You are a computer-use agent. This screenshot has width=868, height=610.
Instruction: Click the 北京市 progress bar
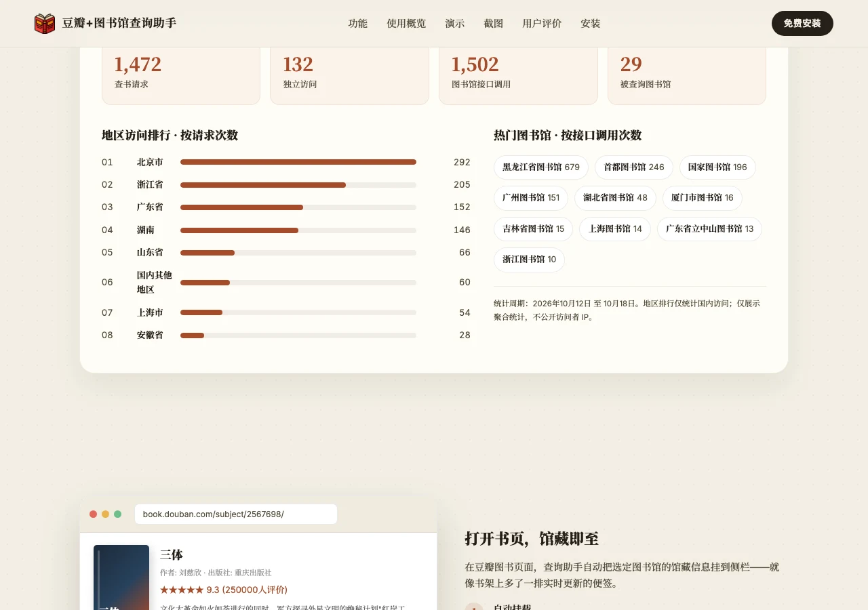298,162
